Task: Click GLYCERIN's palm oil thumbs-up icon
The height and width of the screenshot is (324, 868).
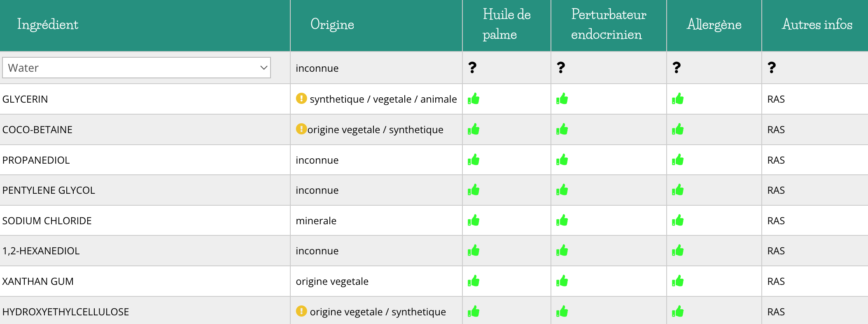Action: pos(474,99)
